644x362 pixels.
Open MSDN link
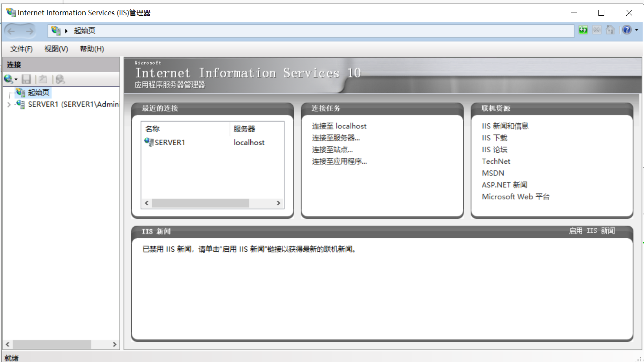pyautogui.click(x=493, y=173)
